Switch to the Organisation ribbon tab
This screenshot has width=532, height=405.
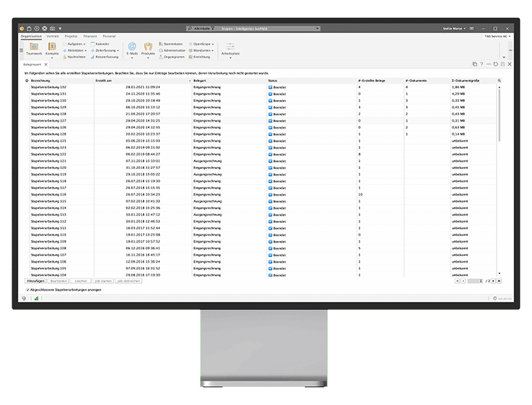tap(31, 36)
